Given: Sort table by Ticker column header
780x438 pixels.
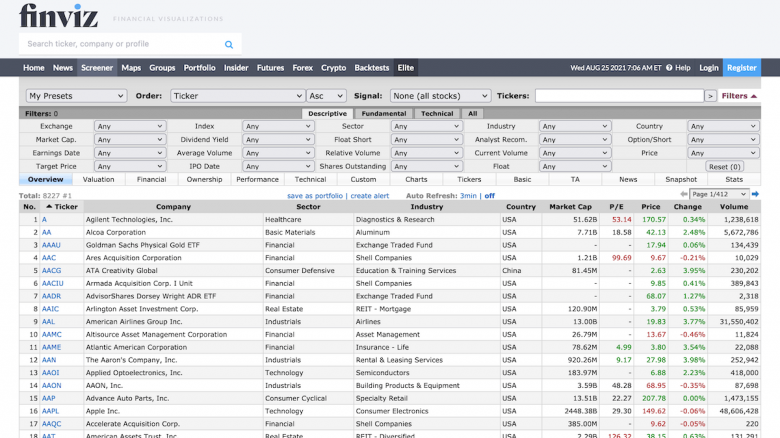Looking at the screenshot, I should click(62, 207).
